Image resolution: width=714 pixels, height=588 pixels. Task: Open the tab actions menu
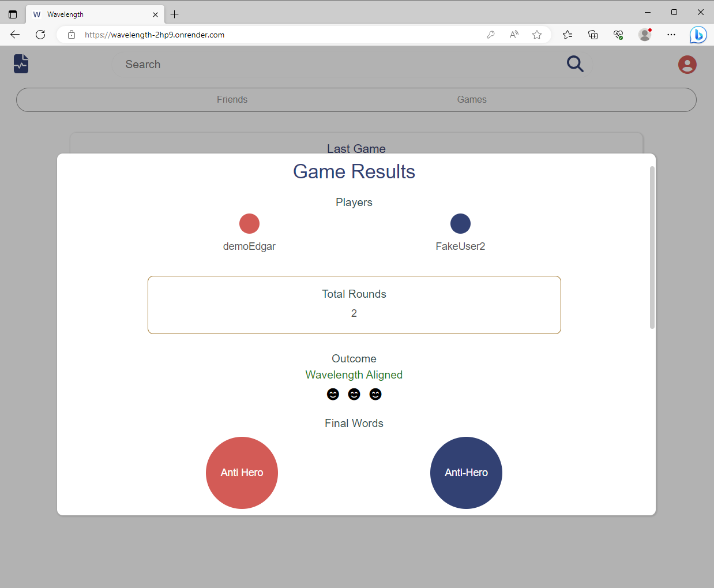coord(13,14)
